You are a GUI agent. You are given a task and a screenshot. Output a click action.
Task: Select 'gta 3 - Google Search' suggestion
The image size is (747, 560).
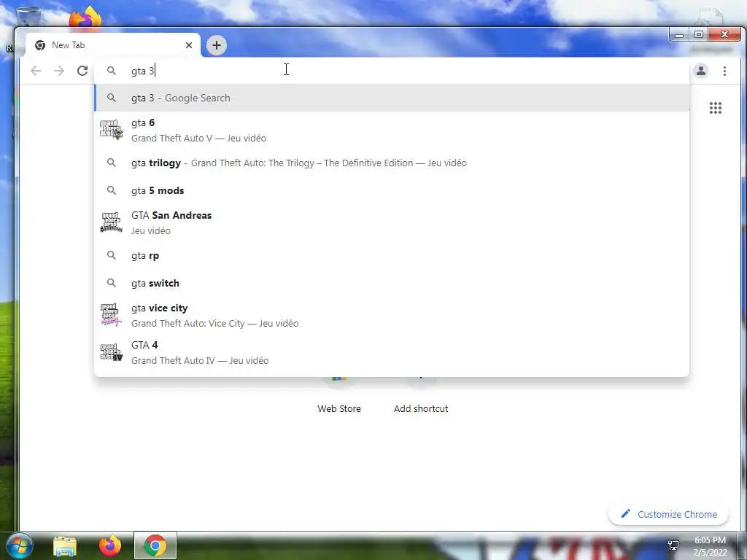pyautogui.click(x=392, y=98)
